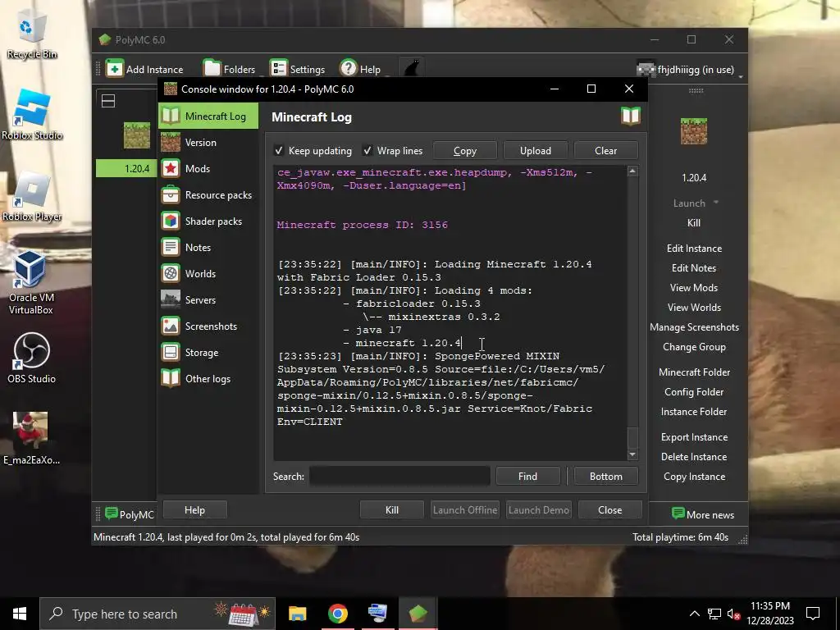Click log scrollbar down arrow
Screen dimensions: 840x630
click(x=632, y=454)
